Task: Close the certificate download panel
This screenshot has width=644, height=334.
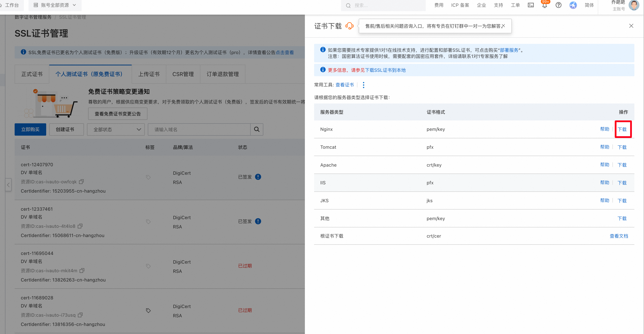Action: 631,26
